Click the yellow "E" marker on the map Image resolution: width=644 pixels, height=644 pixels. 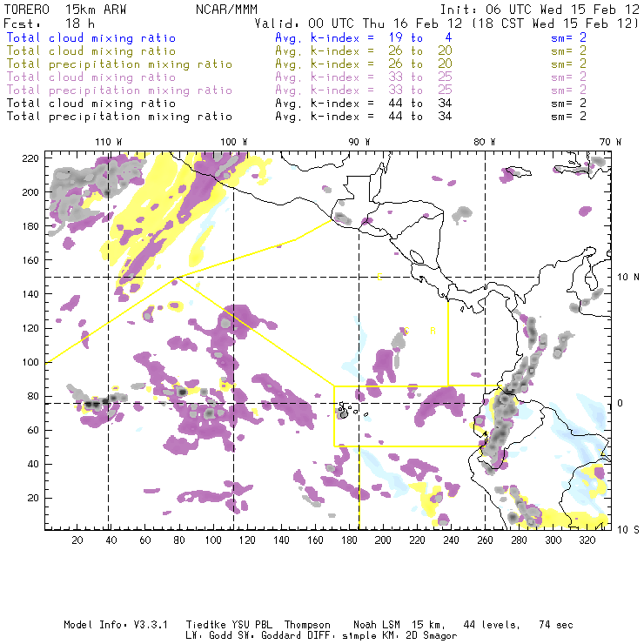click(x=379, y=278)
